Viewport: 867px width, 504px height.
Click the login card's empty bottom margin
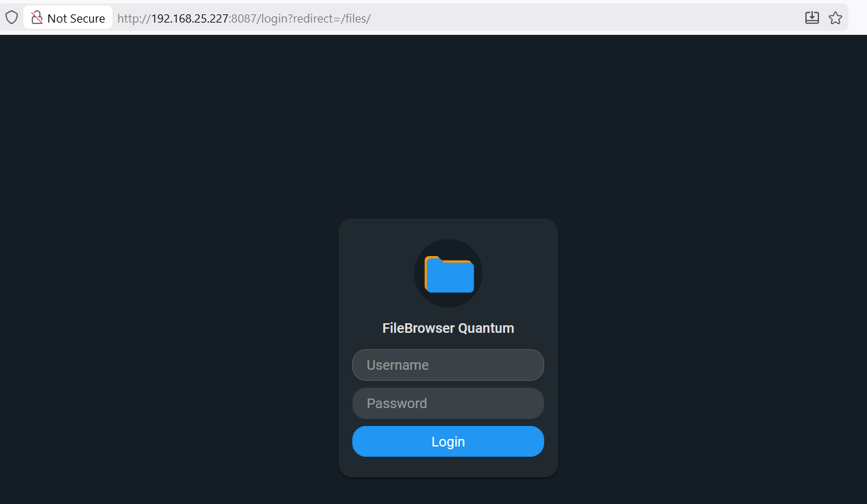pos(448,467)
